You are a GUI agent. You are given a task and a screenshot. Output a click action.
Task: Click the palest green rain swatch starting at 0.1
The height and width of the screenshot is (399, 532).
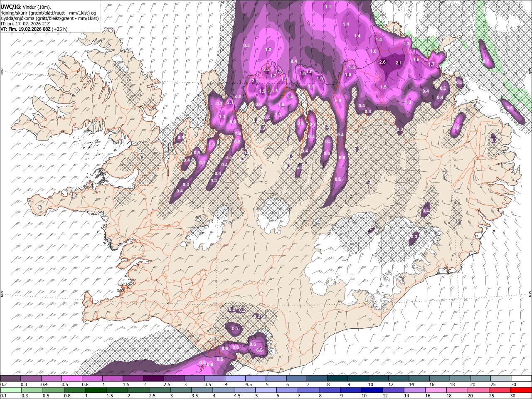point(10,390)
